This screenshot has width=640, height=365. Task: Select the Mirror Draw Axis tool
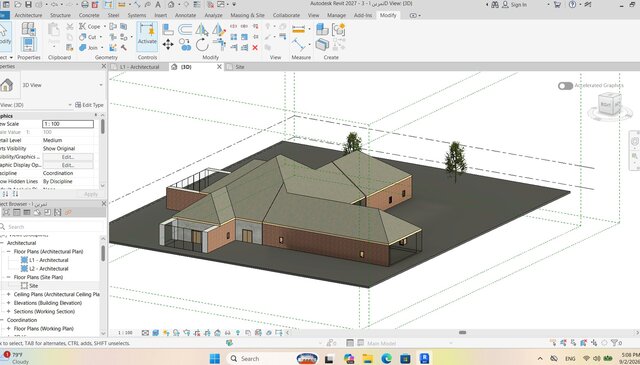[219, 29]
